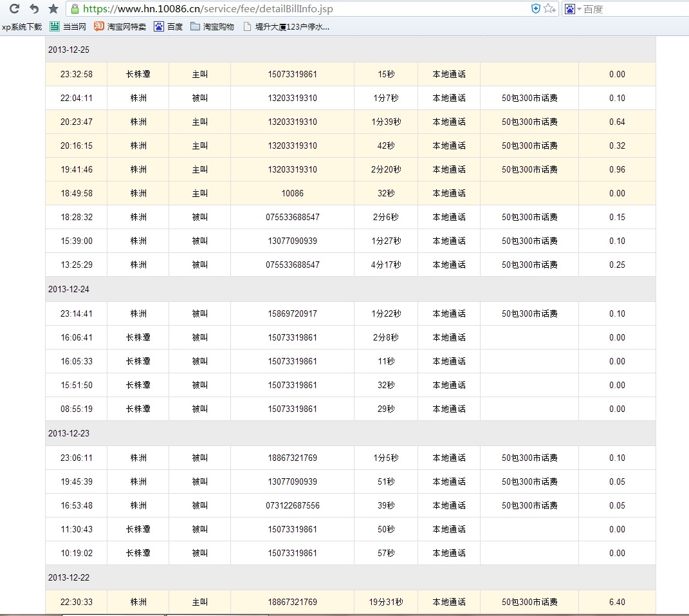The image size is (689, 616).
Task: Click phone number 10086 in call list
Action: pyautogui.click(x=292, y=193)
